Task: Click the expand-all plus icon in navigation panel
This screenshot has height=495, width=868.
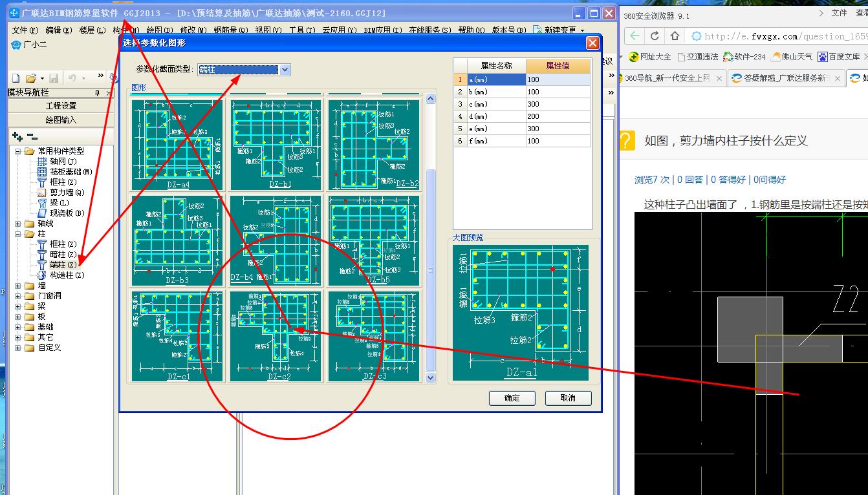Action: pos(17,136)
